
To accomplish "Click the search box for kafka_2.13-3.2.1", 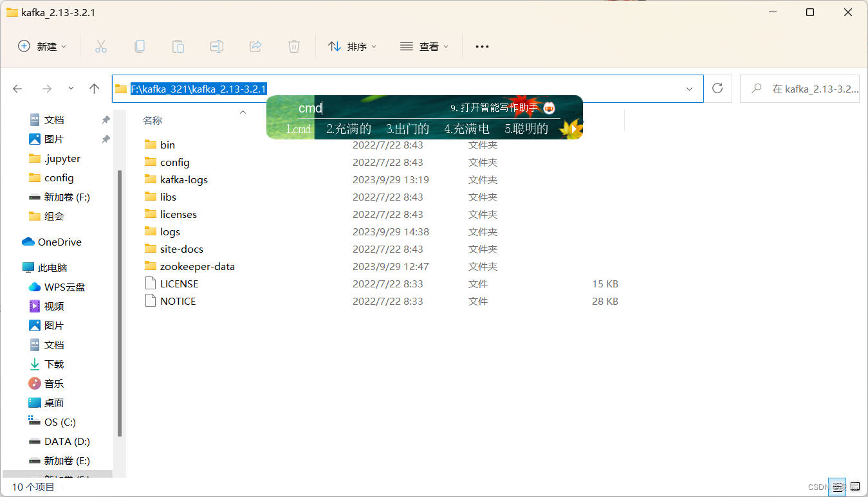I will click(x=800, y=88).
